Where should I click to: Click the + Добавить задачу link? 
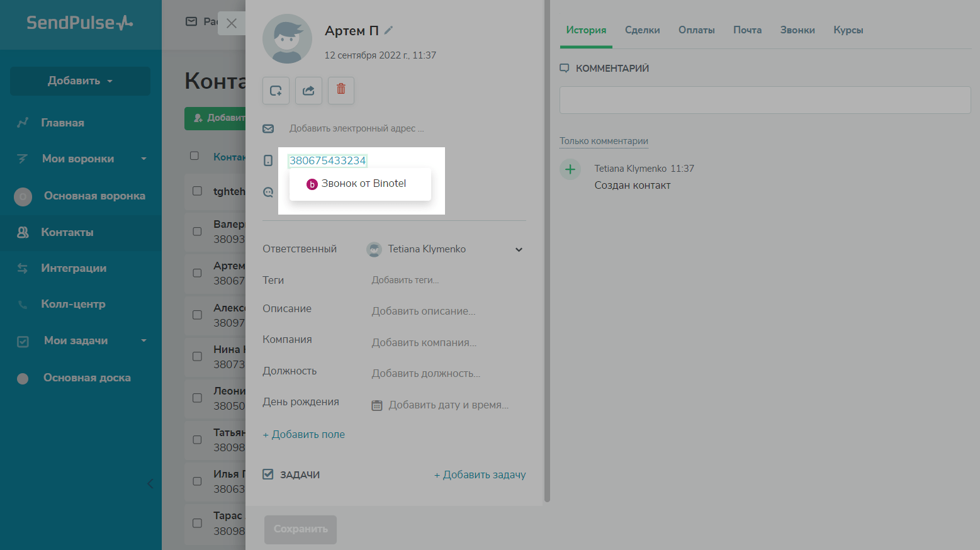(x=480, y=474)
